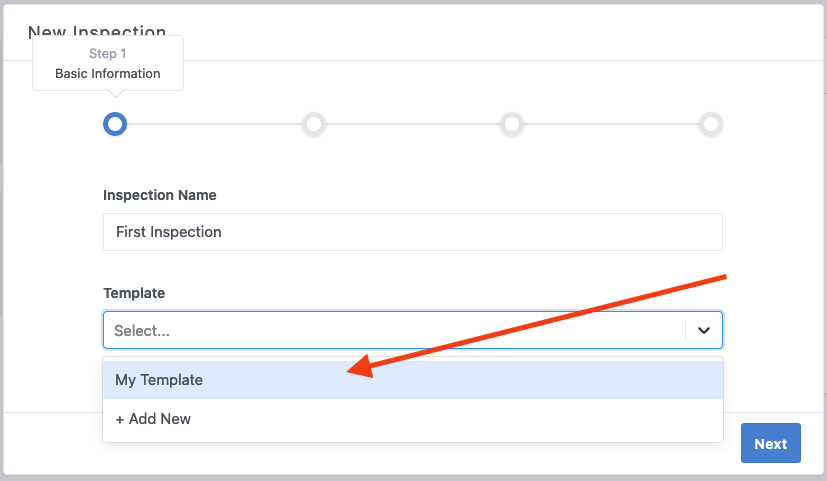
Task: Click the "First Inspection" text value
Action: [169, 232]
